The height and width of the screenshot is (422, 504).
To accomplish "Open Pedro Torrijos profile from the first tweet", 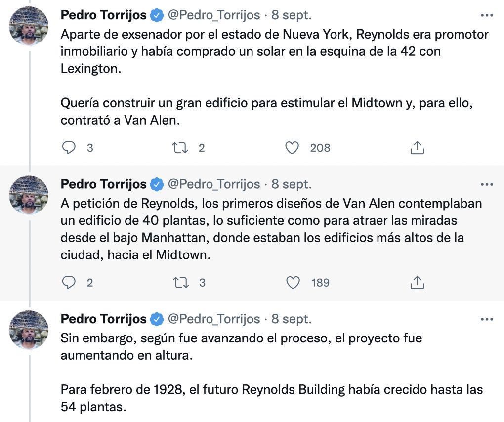I will [x=103, y=15].
